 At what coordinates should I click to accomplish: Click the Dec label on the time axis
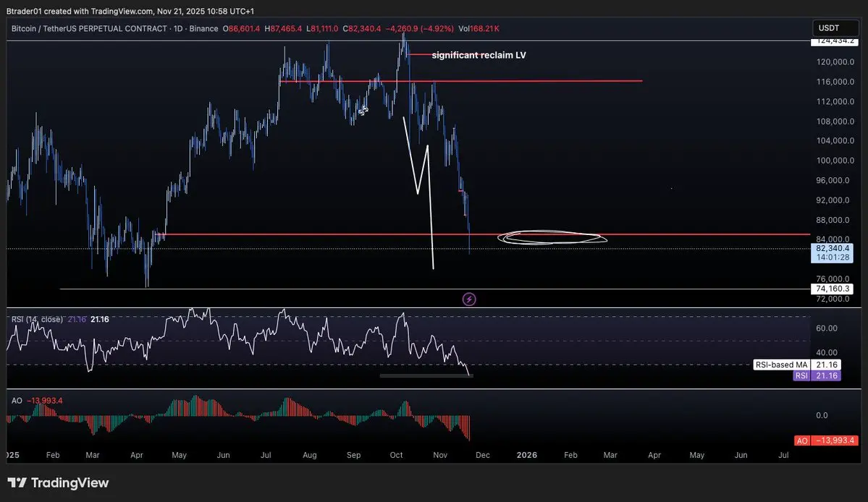(483, 455)
